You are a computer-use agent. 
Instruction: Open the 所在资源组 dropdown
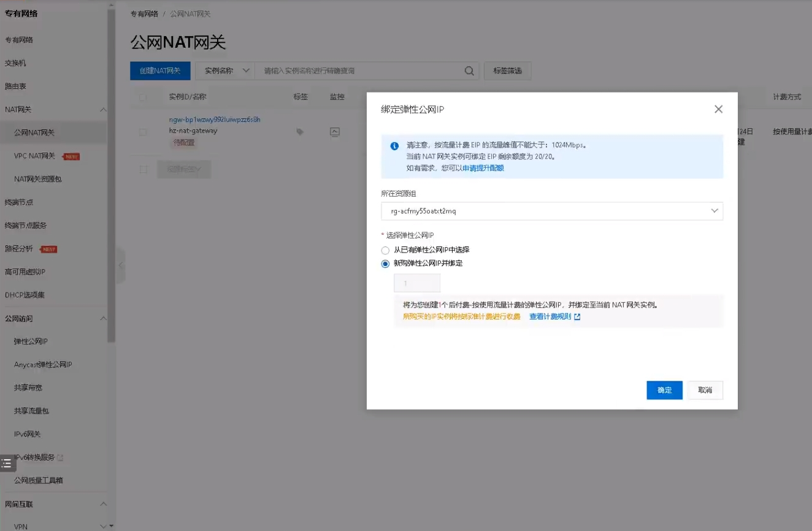point(551,211)
